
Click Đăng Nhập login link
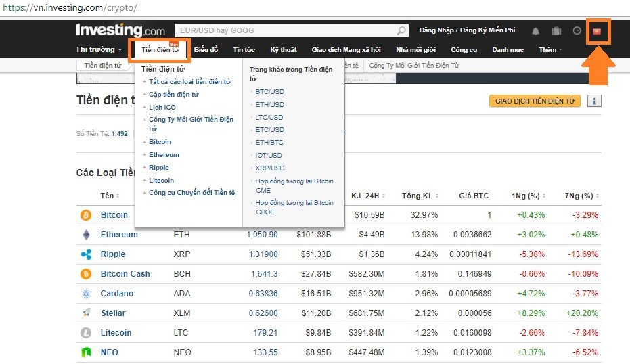(x=436, y=30)
